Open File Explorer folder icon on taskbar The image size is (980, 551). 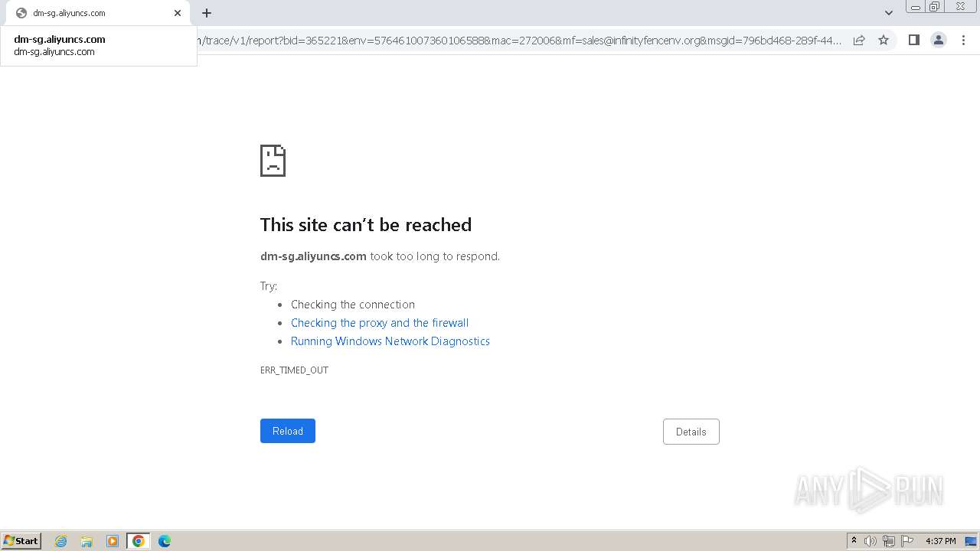(87, 541)
